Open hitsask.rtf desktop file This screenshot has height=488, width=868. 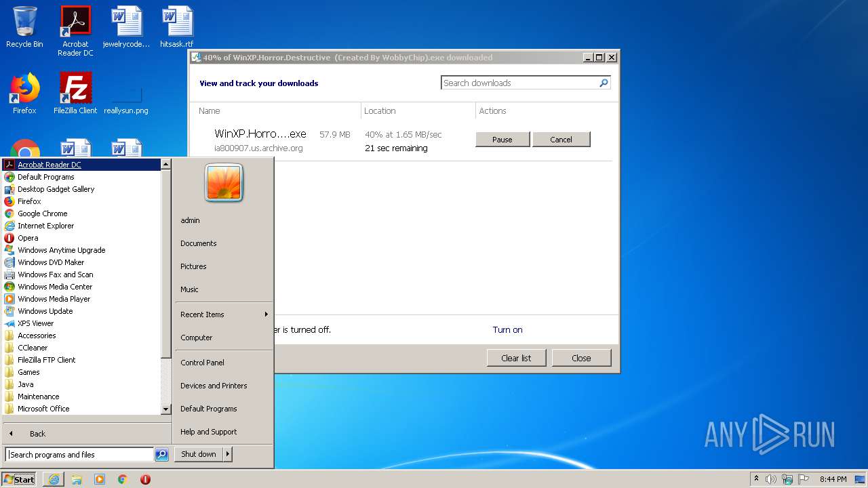click(177, 27)
